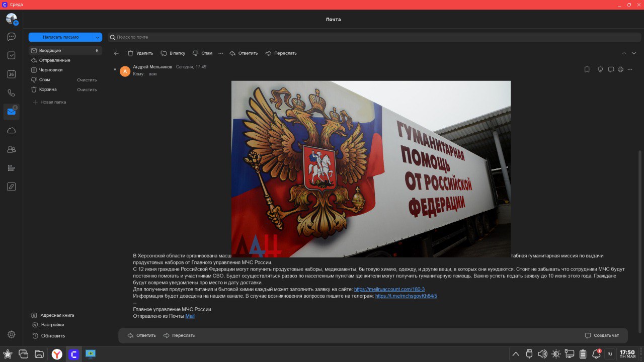
Task: Open the settings gear at the sidebar bottom
Action: coord(11,334)
